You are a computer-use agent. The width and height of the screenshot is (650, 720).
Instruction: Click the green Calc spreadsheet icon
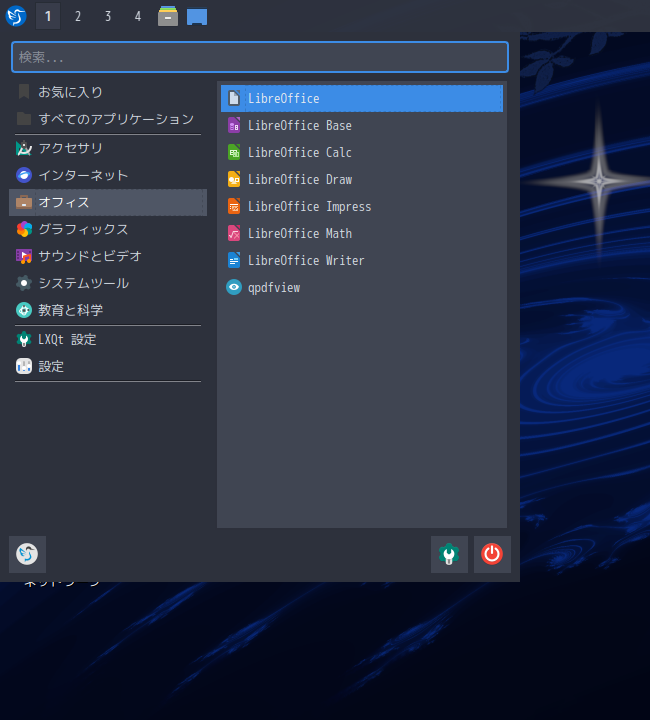pos(234,152)
